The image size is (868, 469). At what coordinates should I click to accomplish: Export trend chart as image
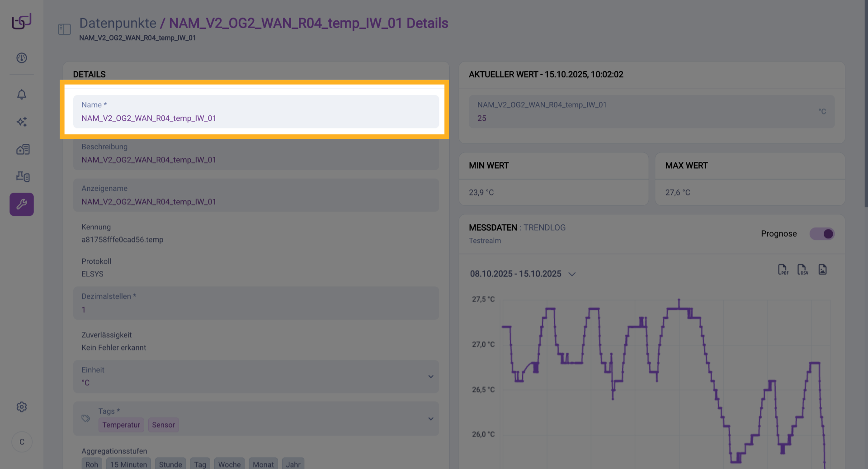point(822,270)
